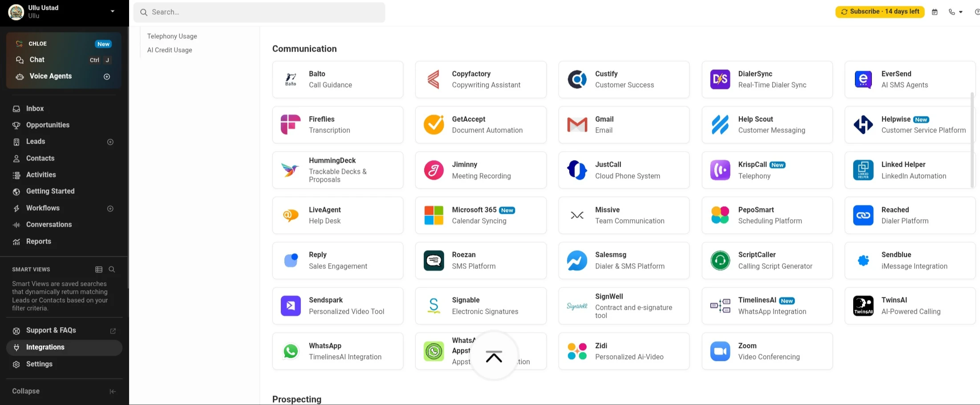Click the Sendblue logo icon

[863, 261]
